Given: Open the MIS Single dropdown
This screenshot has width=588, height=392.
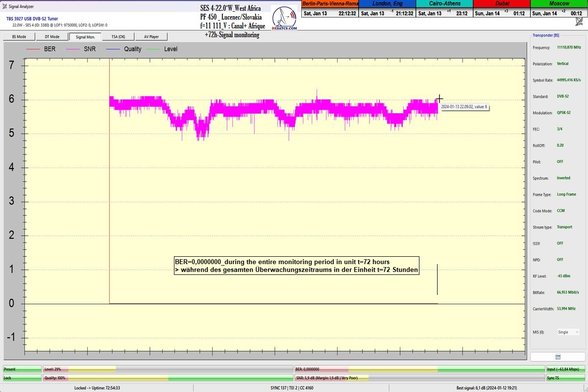Looking at the screenshot, I should click(567, 332).
